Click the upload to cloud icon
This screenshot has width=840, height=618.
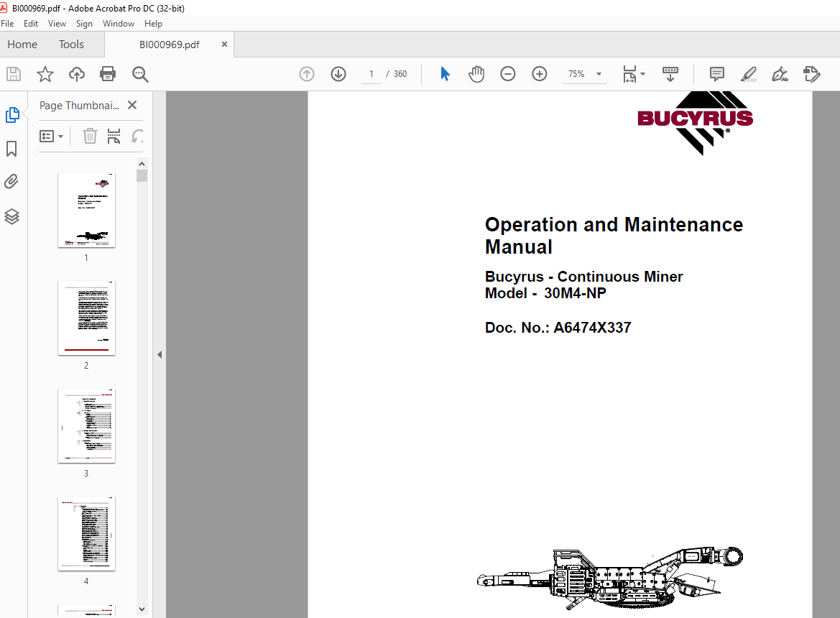click(x=77, y=74)
